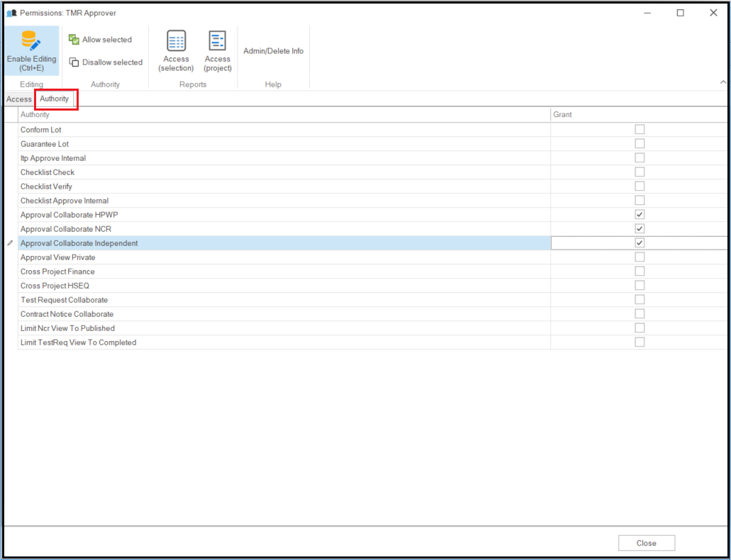731x560 pixels.
Task: Uncheck Approval Collaborate HPWP grant
Action: 640,215
